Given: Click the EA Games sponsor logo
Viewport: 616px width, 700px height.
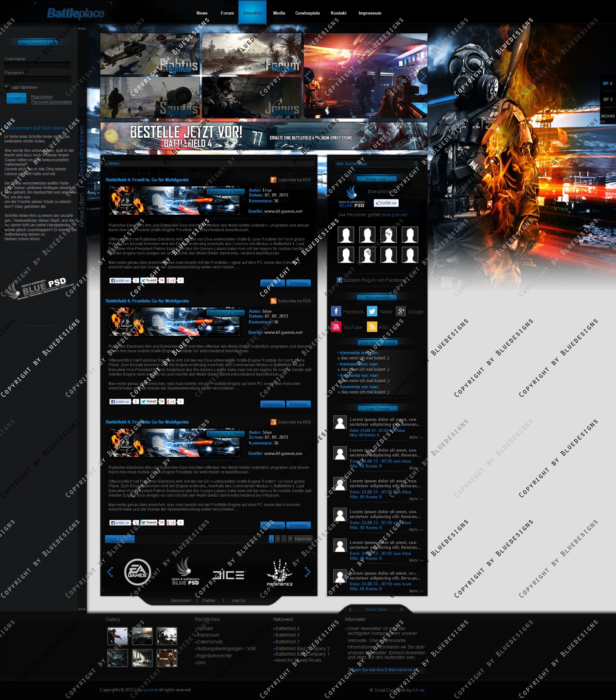Looking at the screenshot, I should [137, 572].
